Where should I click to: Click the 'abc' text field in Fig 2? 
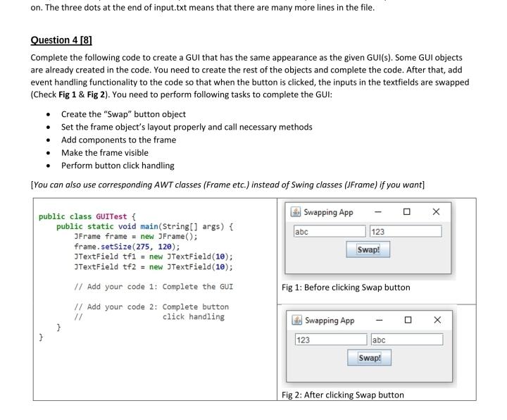click(407, 340)
